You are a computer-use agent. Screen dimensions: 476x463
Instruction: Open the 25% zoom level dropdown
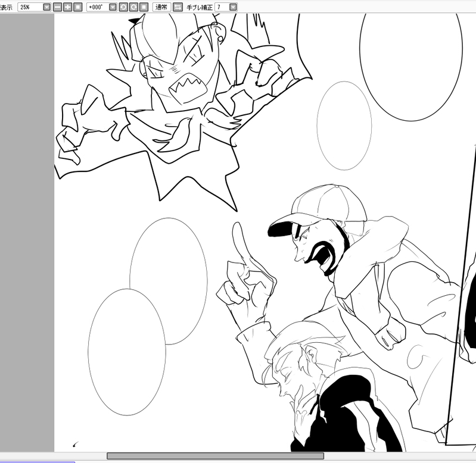click(x=46, y=7)
